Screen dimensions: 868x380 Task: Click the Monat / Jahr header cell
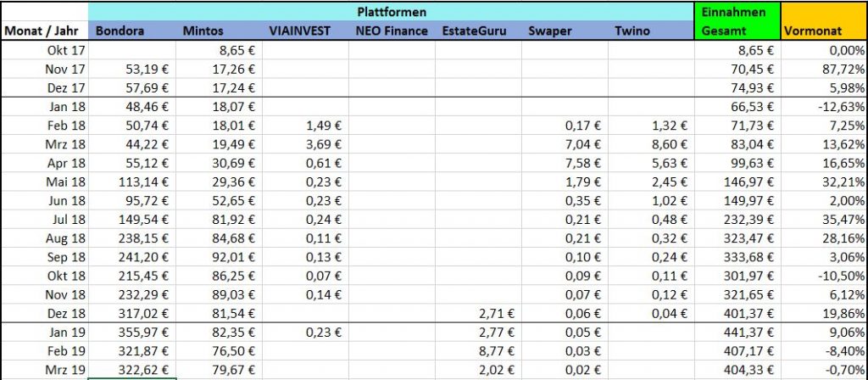pos(44,31)
